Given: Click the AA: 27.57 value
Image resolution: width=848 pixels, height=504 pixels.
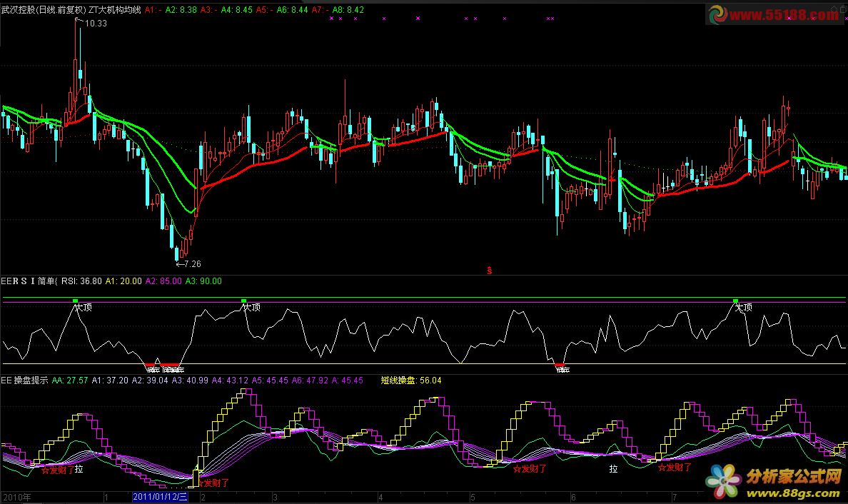Looking at the screenshot, I should [70, 380].
